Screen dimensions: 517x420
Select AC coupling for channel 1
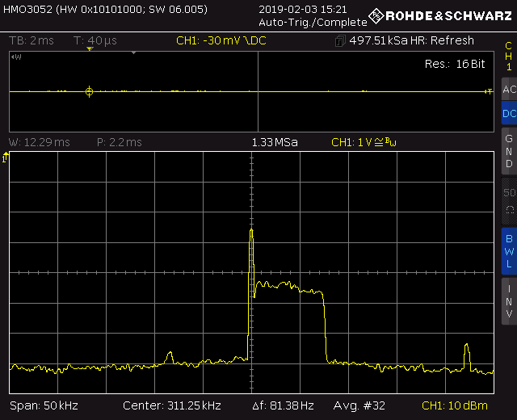tap(508, 90)
